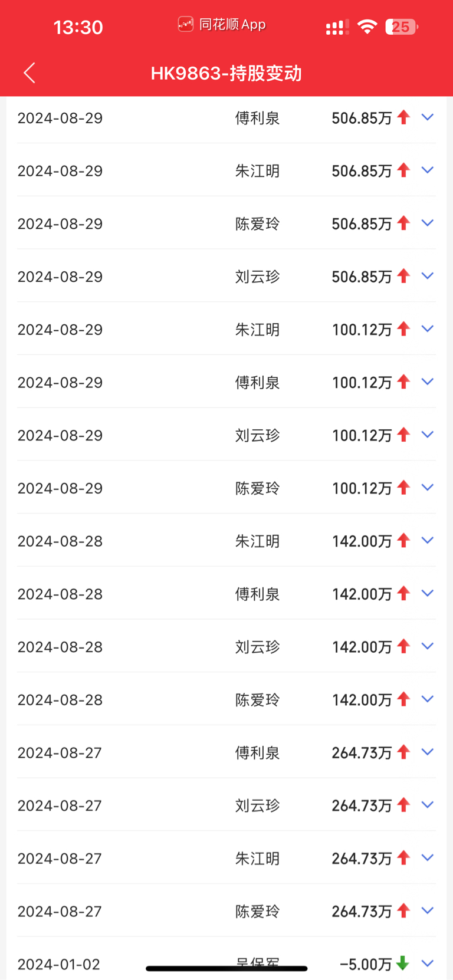The width and height of the screenshot is (453, 980).
Task: Expand 刘云珍 100.12万 row details
Action: (428, 435)
